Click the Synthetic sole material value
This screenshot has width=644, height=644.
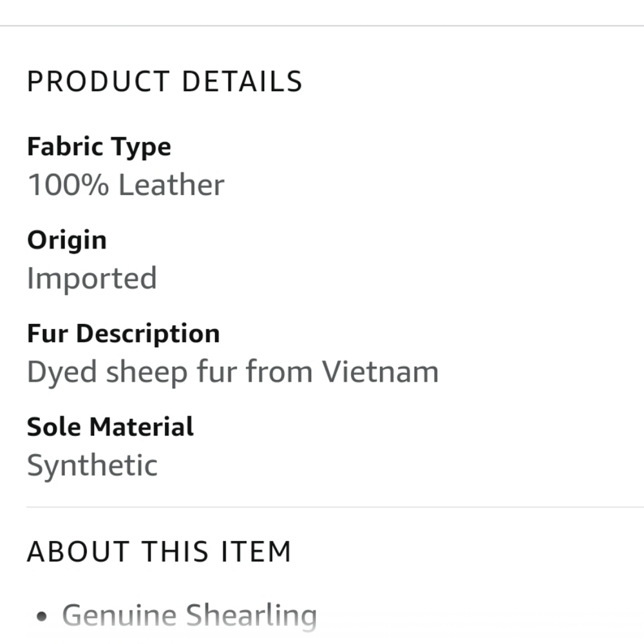pos(92,466)
